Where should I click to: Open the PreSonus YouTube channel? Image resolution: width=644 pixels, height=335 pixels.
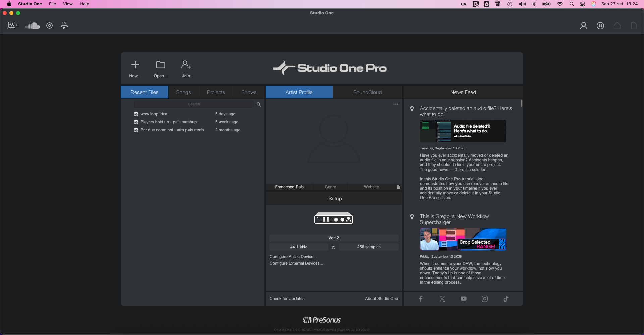(x=464, y=299)
